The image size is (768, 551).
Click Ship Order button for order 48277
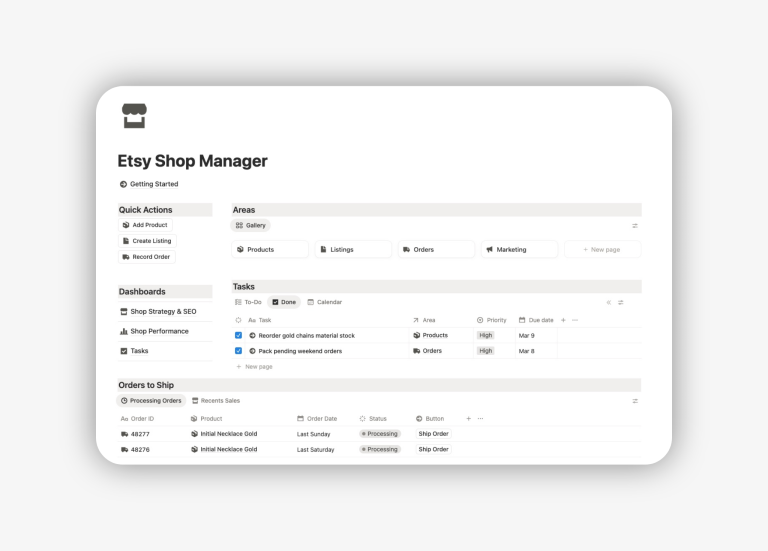[433, 434]
